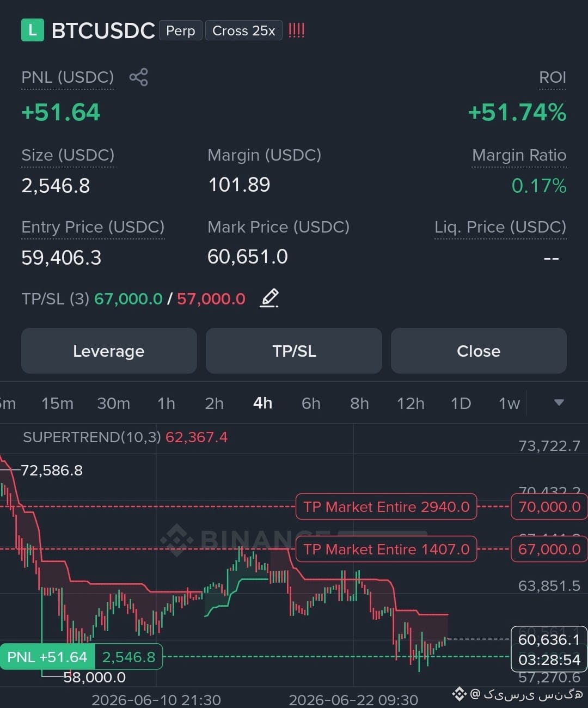The image size is (588, 708).
Task: Tap the +51.74% ROI value
Action: tap(517, 112)
